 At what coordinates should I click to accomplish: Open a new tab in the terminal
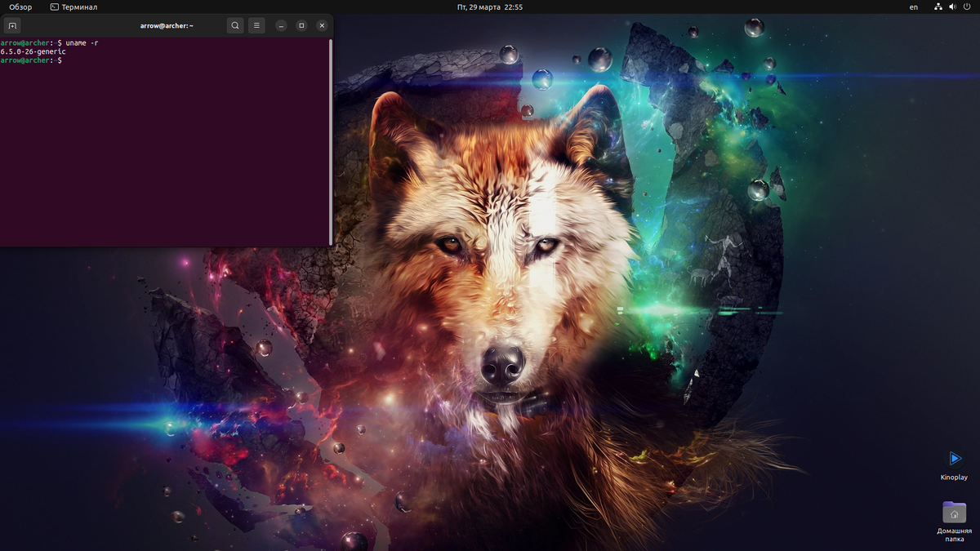[x=12, y=25]
